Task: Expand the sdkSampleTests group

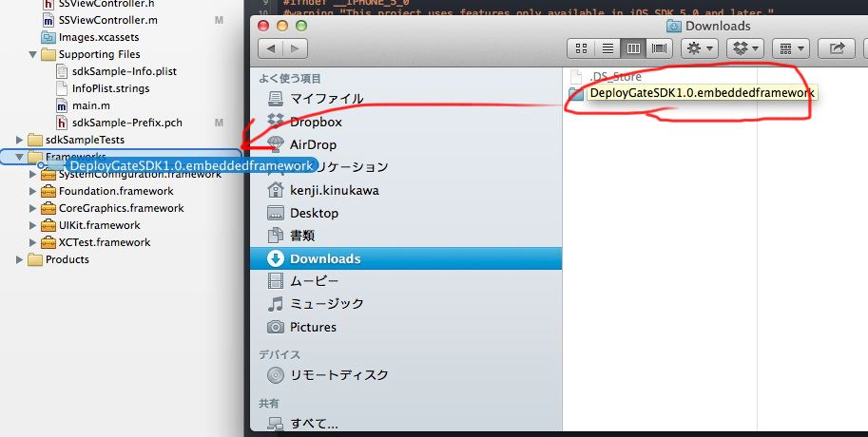Action: (x=19, y=140)
